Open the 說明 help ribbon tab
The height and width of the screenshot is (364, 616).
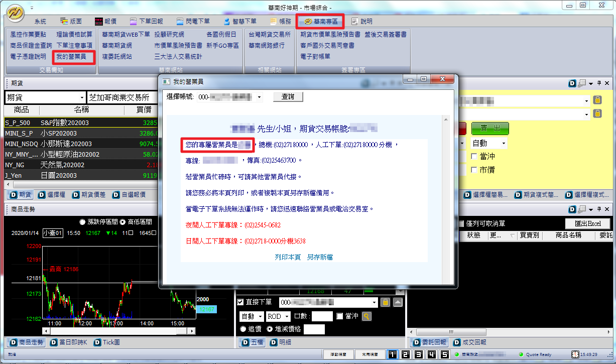coord(362,22)
